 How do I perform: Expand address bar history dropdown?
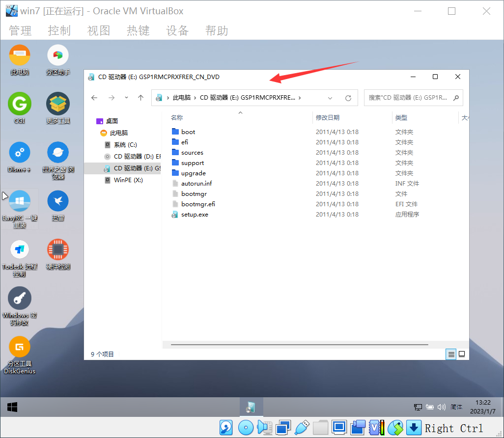coord(330,98)
